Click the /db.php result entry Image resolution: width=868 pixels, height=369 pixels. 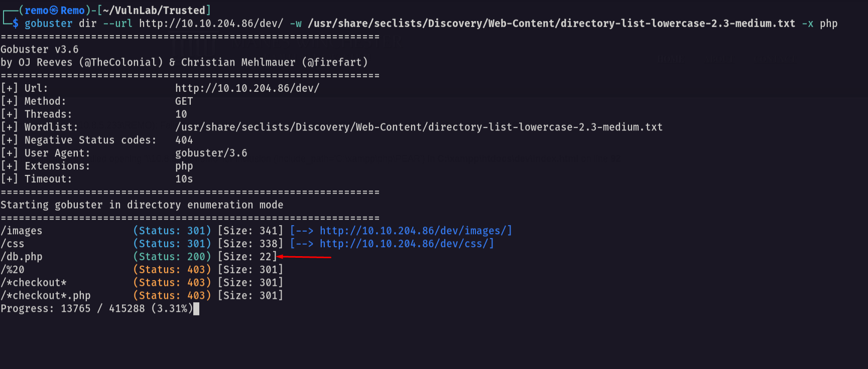(22, 257)
